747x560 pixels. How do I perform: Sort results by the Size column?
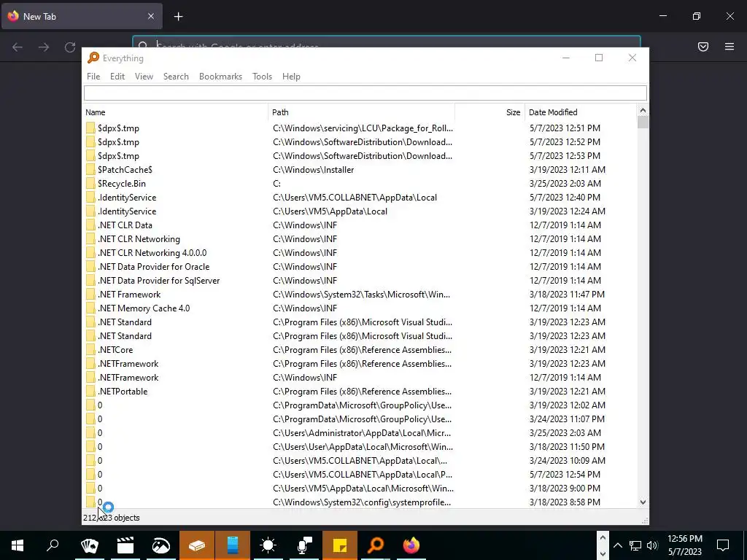tap(489, 112)
